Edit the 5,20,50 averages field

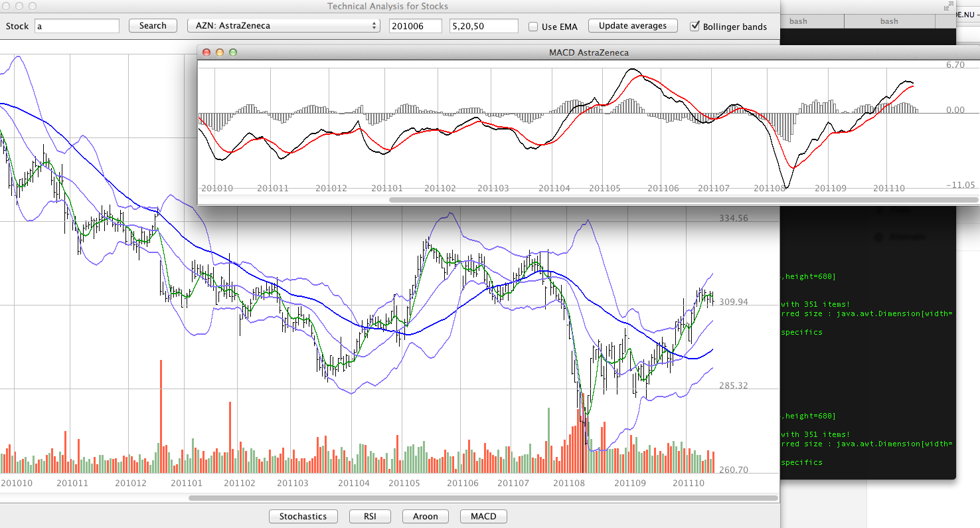483,26
